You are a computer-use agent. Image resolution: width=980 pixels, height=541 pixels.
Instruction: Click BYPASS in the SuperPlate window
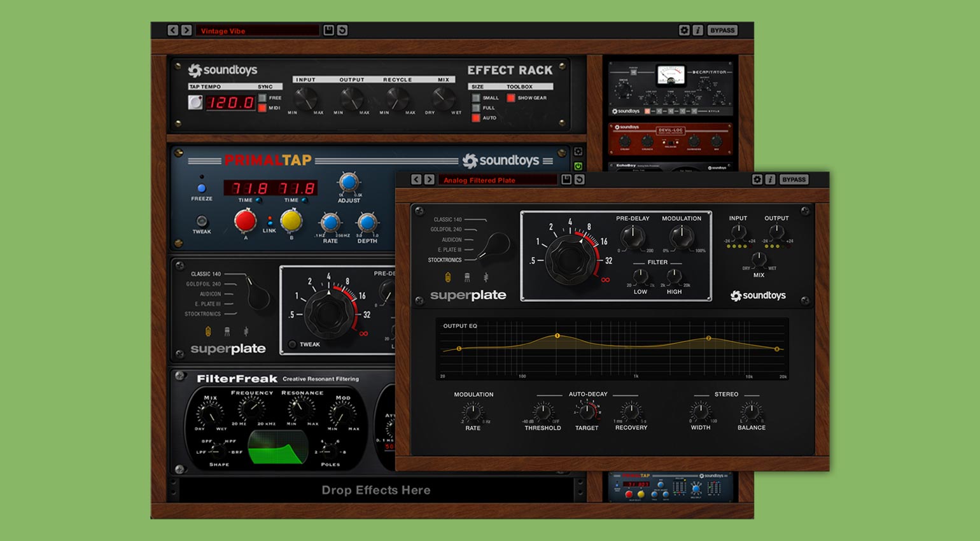pyautogui.click(x=794, y=179)
